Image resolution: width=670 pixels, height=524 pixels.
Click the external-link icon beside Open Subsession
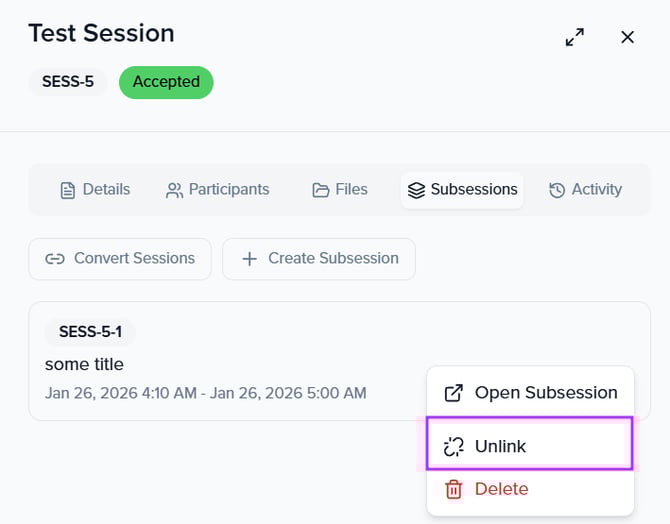pos(454,393)
